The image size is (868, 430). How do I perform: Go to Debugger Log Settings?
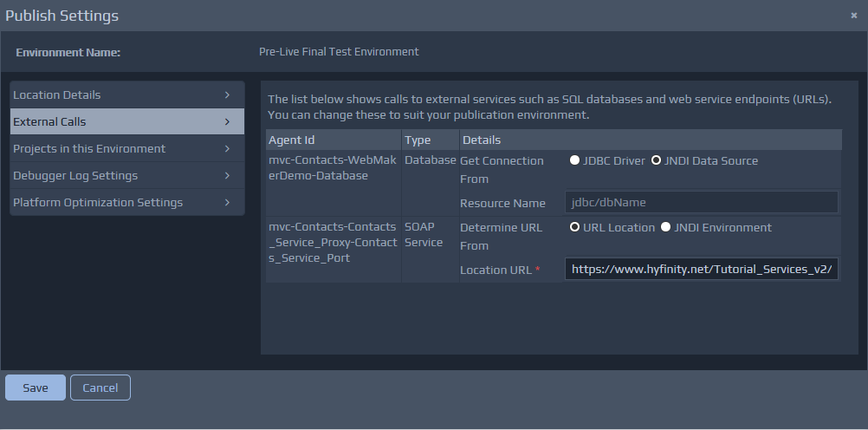coord(75,175)
